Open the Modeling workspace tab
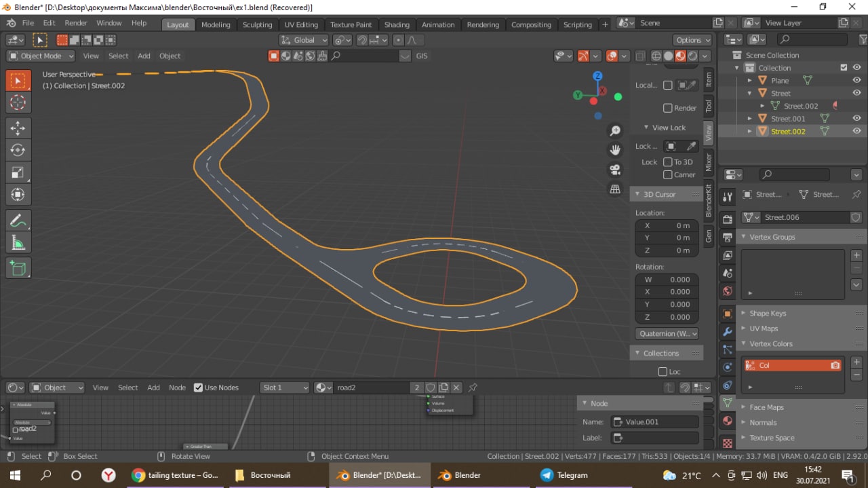 216,24
